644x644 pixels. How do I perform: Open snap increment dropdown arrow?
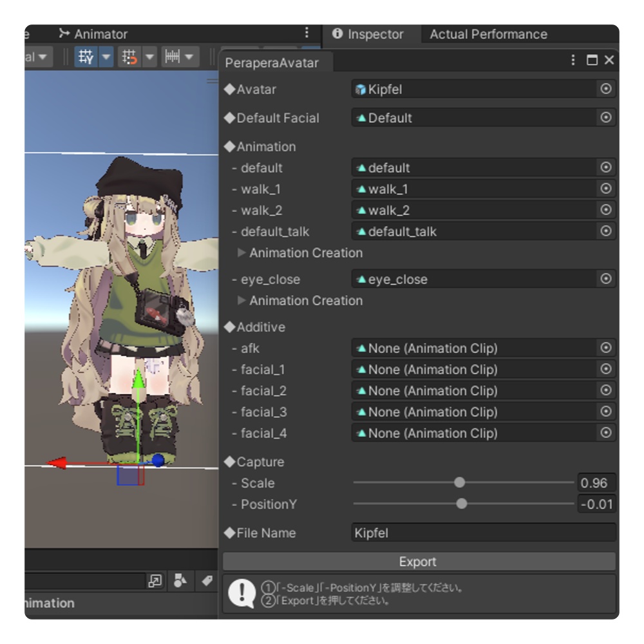(149, 57)
